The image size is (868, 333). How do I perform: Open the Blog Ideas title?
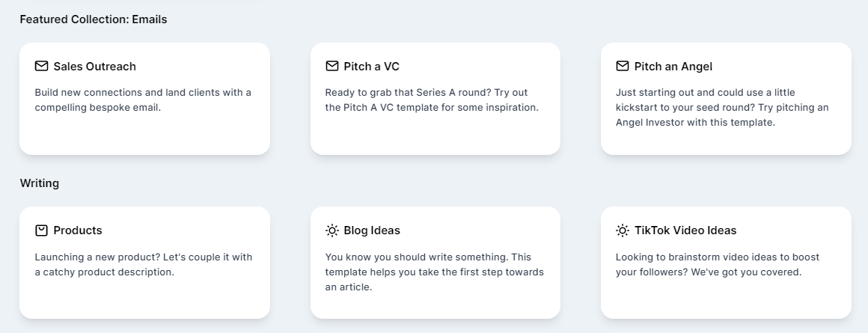[x=372, y=230]
